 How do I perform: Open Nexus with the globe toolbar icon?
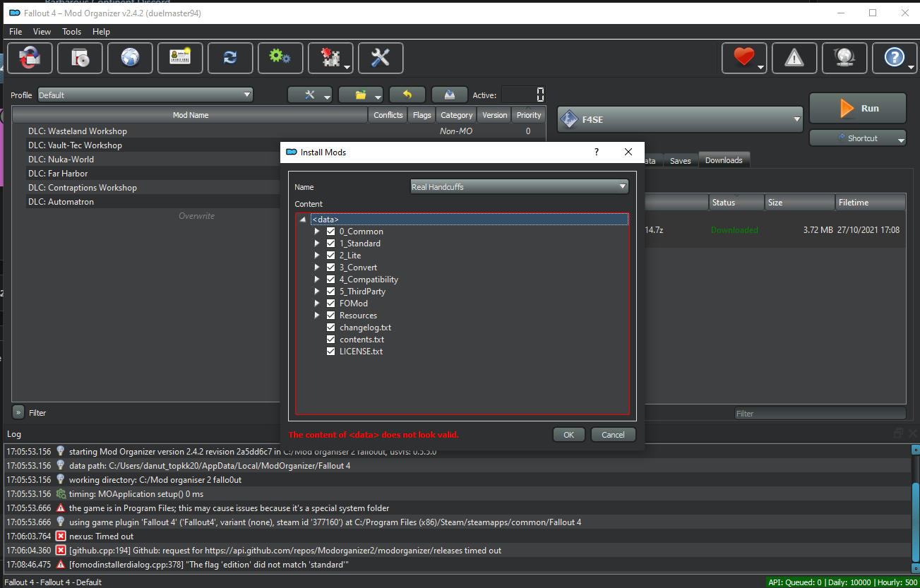click(130, 58)
